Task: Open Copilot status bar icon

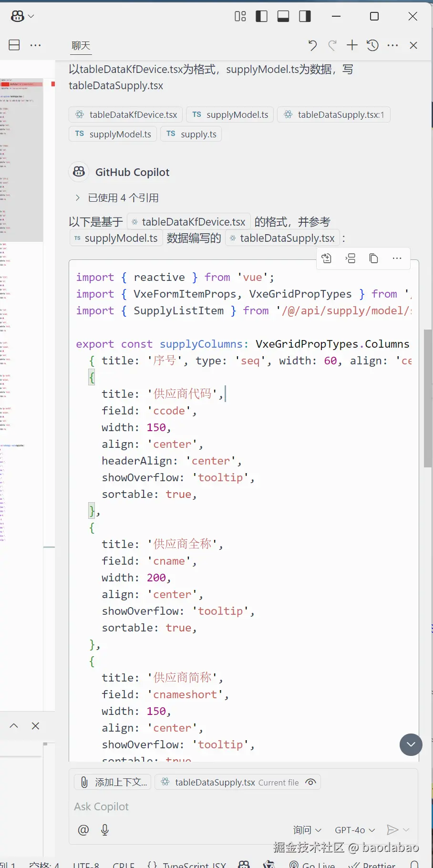Action: (244, 865)
